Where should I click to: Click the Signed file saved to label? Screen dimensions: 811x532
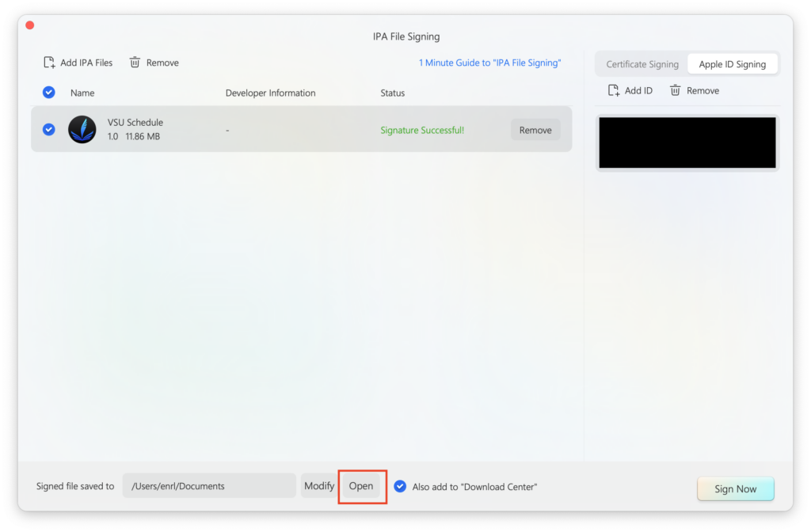tap(75, 486)
